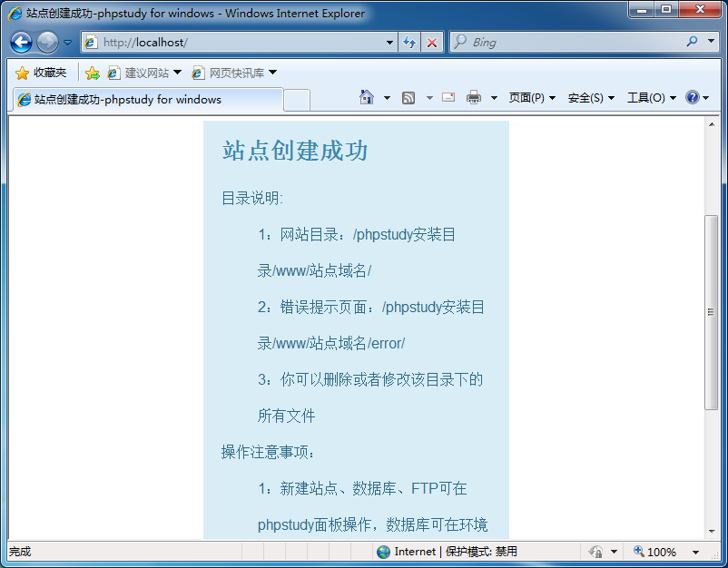Click the 操作注意事项 text
Screen dimensions: 728x568
point(268,452)
